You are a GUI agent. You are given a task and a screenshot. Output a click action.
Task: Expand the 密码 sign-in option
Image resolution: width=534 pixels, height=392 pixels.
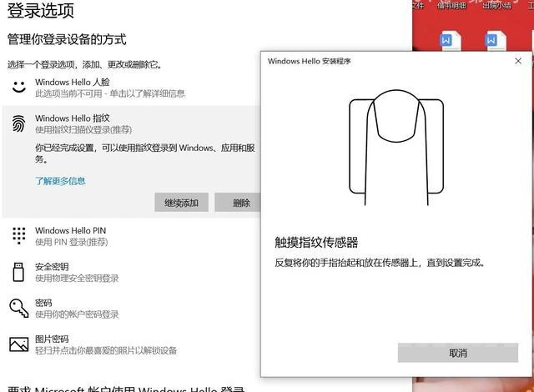point(43,303)
